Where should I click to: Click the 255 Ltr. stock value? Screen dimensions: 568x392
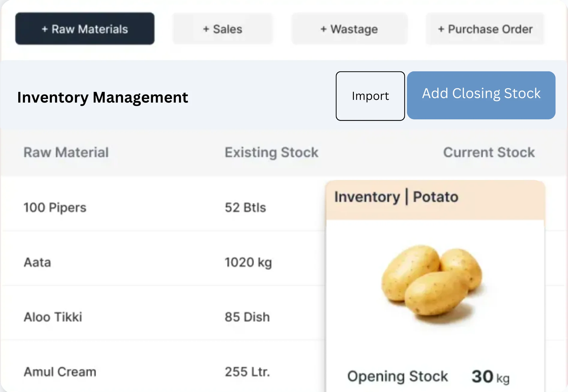pyautogui.click(x=247, y=372)
